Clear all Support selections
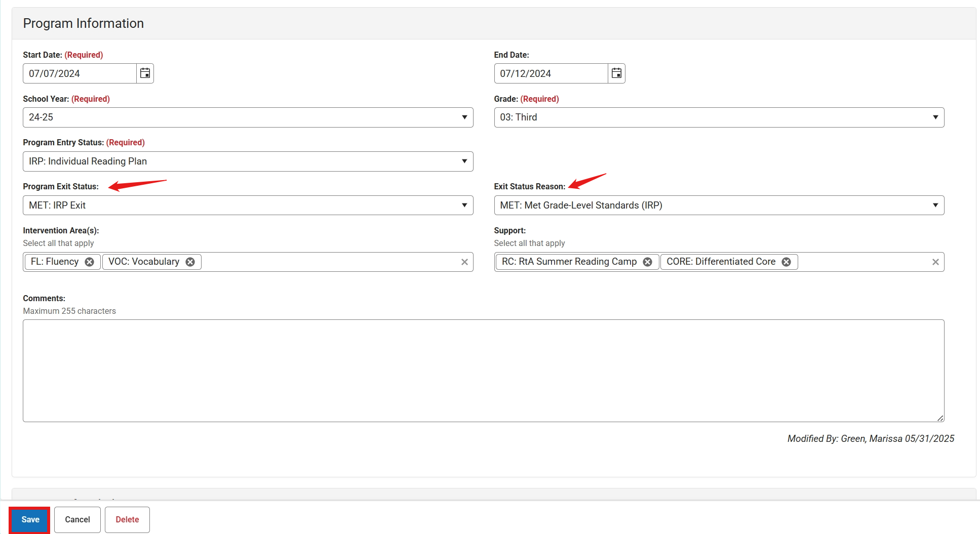 tap(935, 262)
